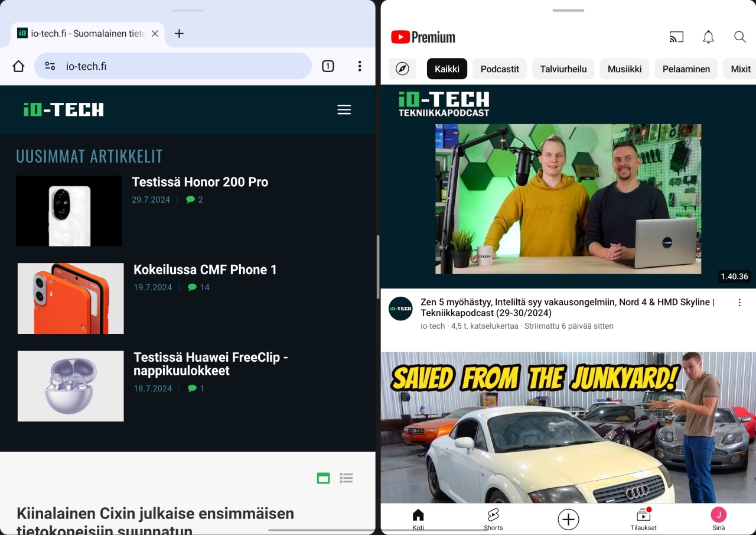Screen dimensions: 756x535
Task: Select the Mixit filter chip
Action: coord(739,69)
